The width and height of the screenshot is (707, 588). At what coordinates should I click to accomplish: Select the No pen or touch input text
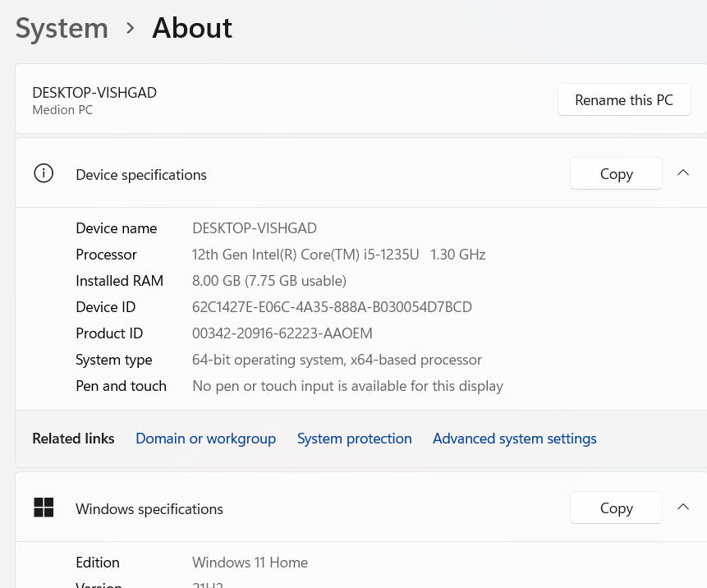point(347,386)
